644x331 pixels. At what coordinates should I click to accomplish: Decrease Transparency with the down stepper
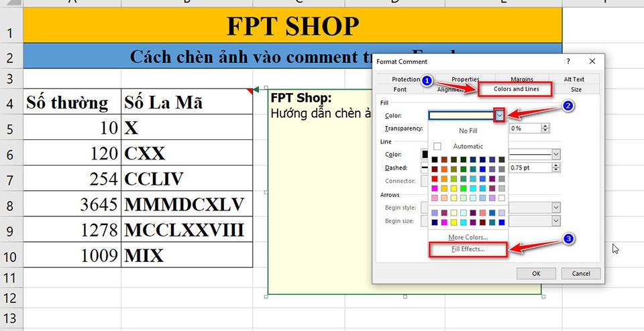(x=545, y=131)
